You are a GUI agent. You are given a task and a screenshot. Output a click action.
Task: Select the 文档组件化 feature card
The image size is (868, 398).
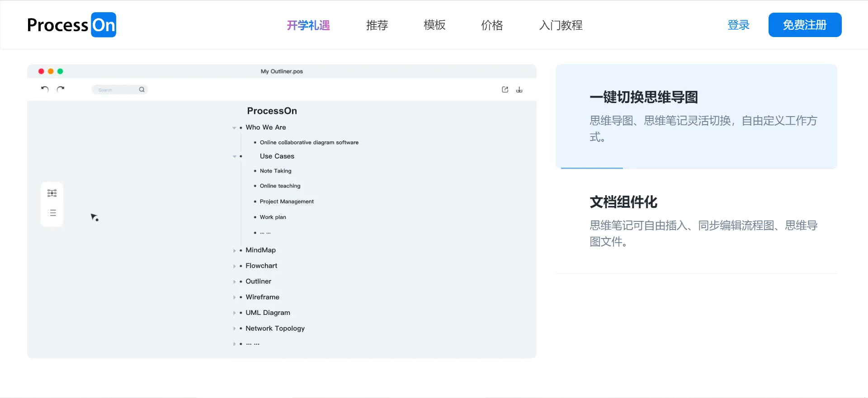click(696, 221)
